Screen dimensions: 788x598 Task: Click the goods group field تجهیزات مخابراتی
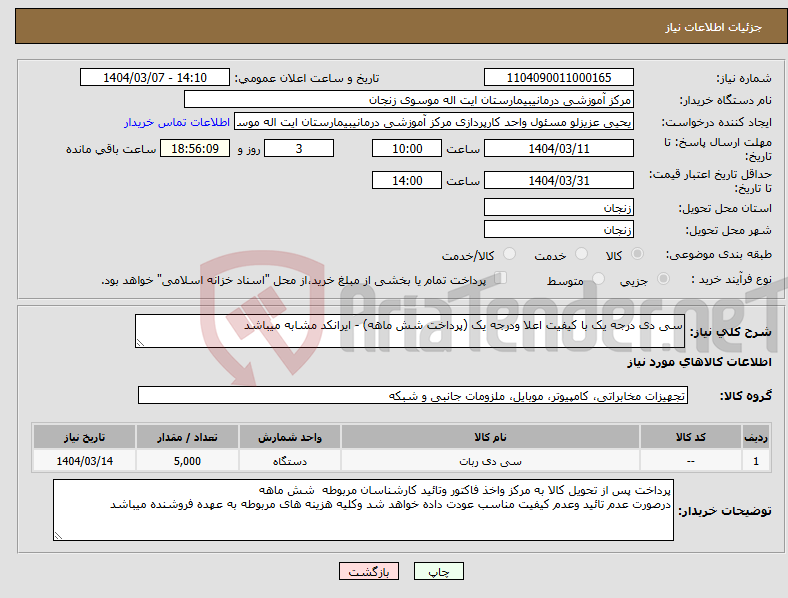(x=413, y=395)
